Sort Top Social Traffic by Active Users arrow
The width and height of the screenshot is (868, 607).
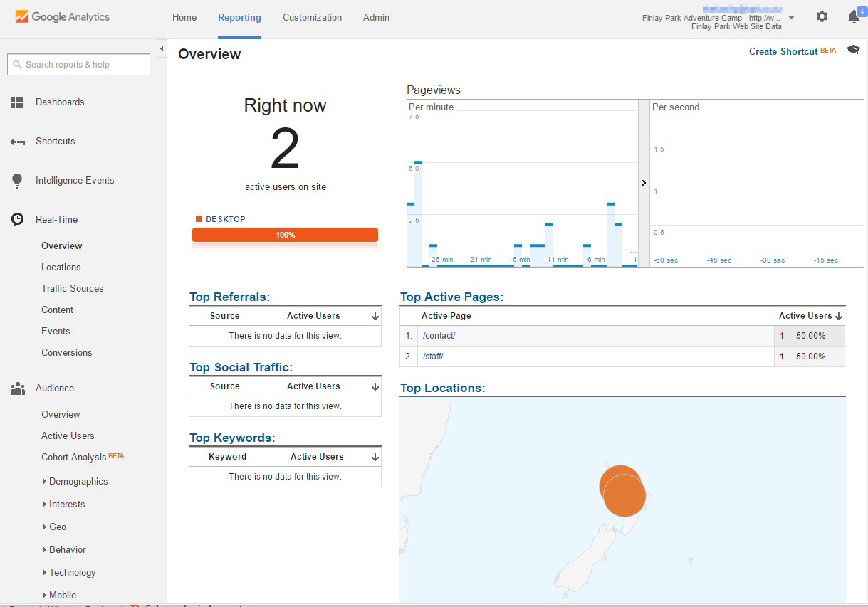click(x=375, y=387)
